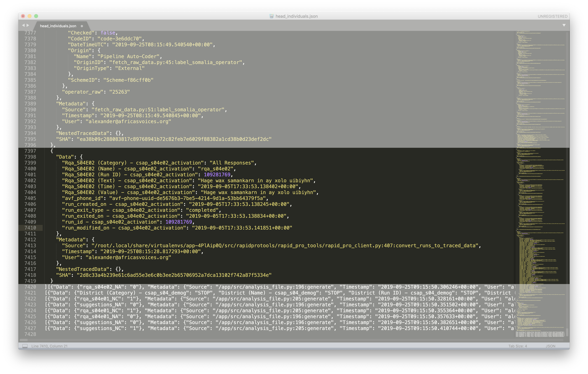
Task: Click the previous tab arrow icon
Action: 23,25
